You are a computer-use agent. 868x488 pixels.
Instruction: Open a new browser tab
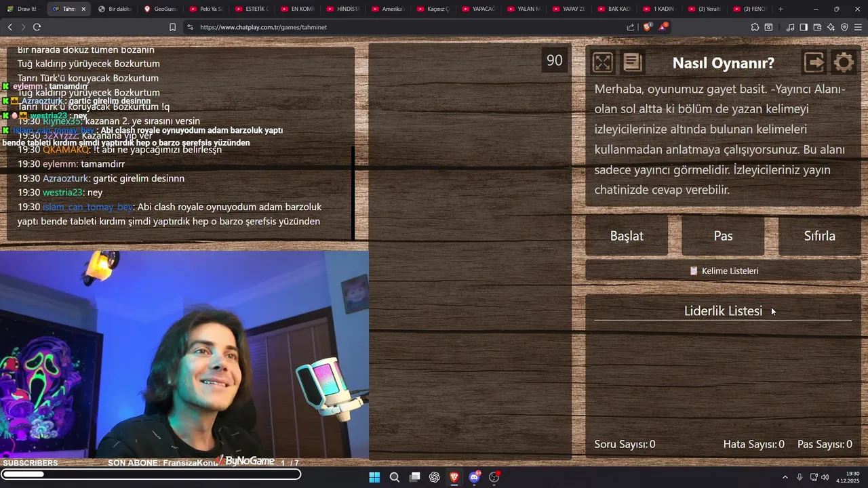781,9
